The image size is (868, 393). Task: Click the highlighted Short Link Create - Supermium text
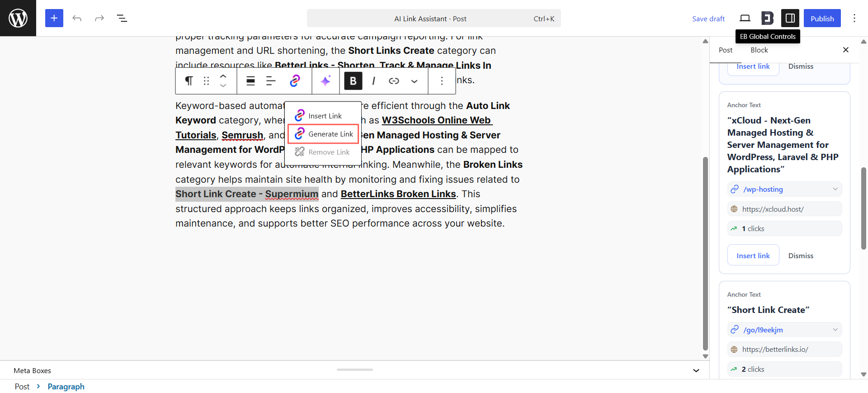coord(247,194)
